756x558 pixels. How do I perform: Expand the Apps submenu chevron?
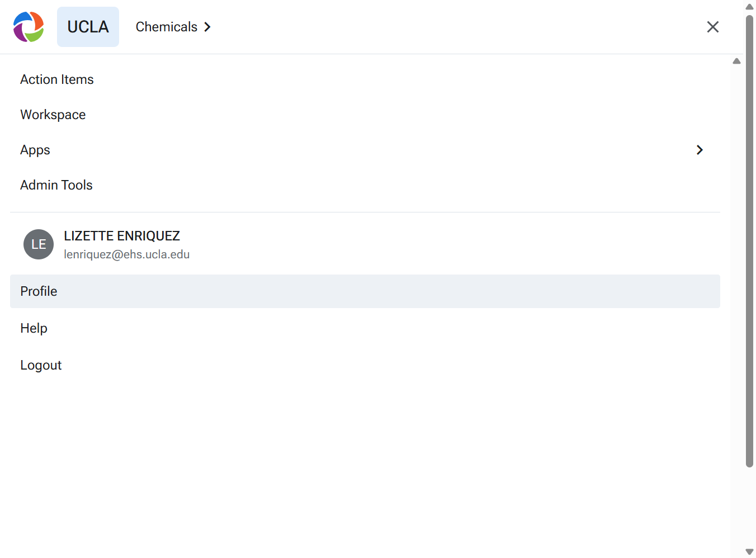700,150
